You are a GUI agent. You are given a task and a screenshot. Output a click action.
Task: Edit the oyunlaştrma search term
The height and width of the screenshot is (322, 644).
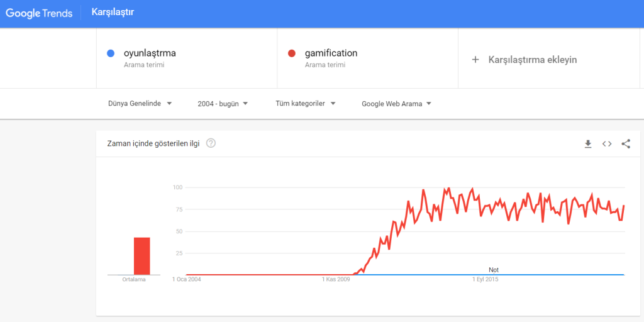click(x=150, y=53)
